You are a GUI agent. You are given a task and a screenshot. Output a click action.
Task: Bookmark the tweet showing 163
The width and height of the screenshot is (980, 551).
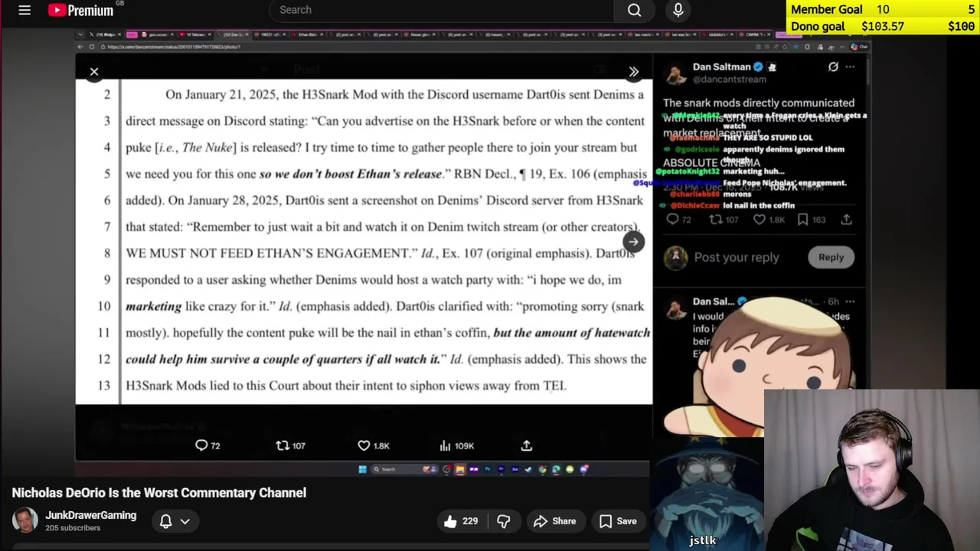811,220
